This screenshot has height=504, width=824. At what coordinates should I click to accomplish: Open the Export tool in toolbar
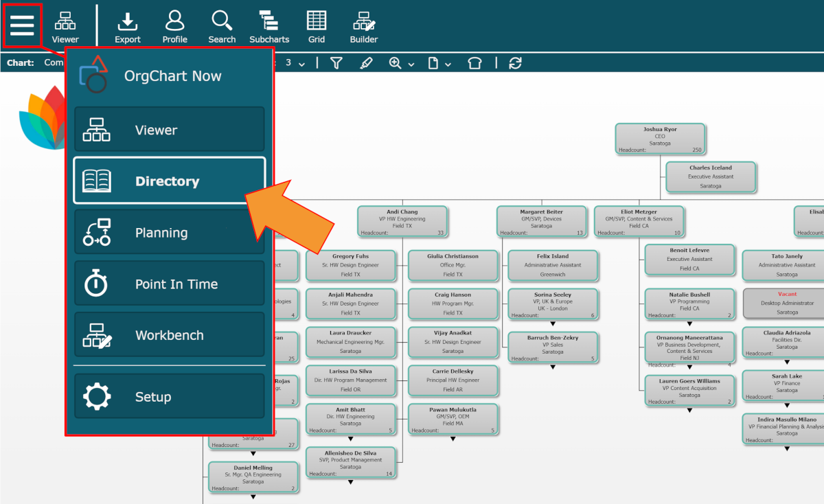tap(128, 26)
